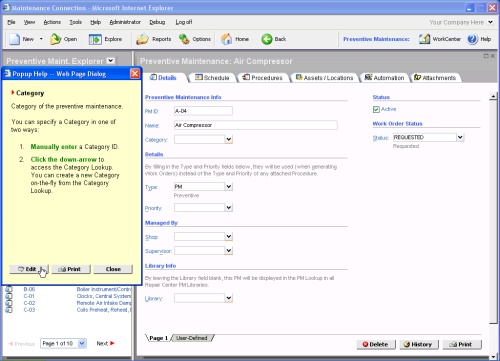Click the PM ID input field
The image size is (500, 361).
pos(203,111)
